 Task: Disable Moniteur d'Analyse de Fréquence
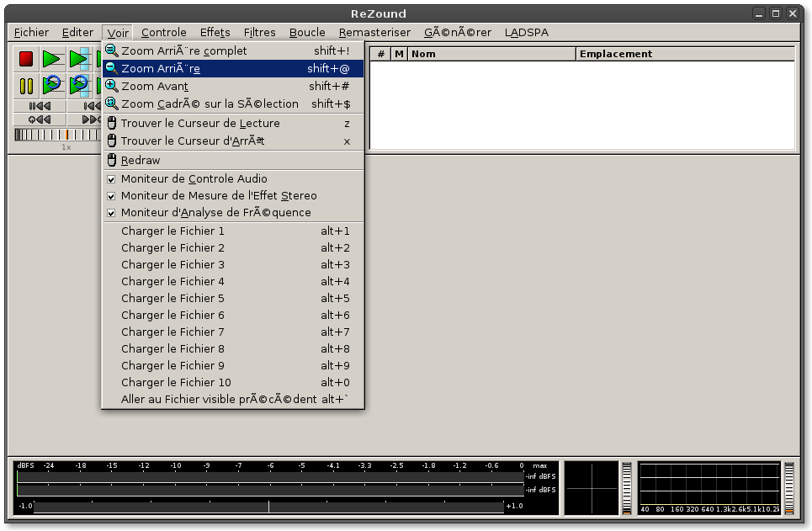coord(111,213)
